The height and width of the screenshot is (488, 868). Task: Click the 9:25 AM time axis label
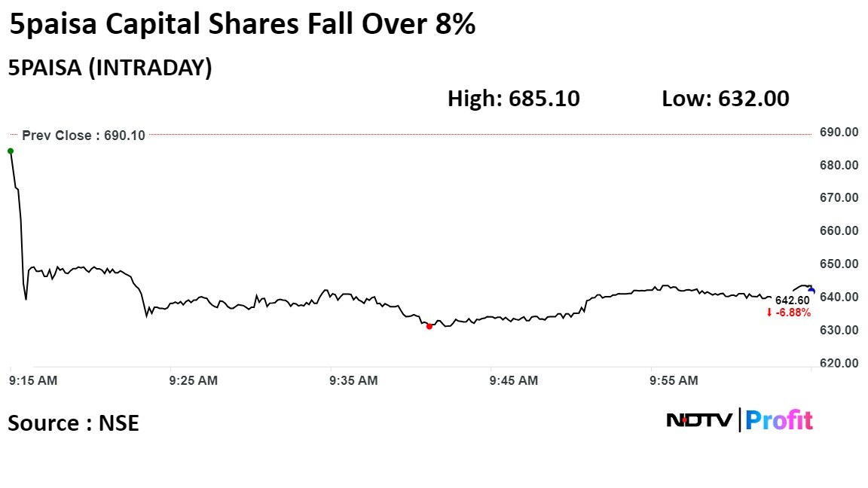pyautogui.click(x=194, y=381)
